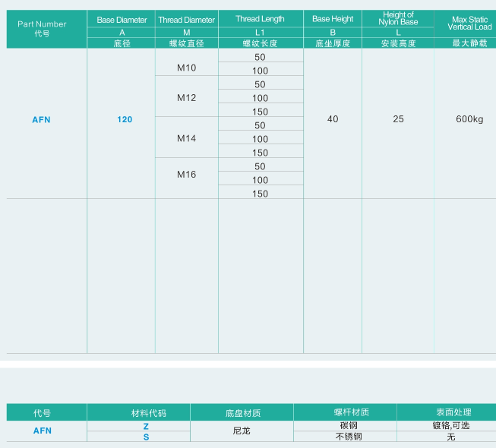Select the M12 thread diameter cell
496x448 pixels.
click(x=186, y=97)
